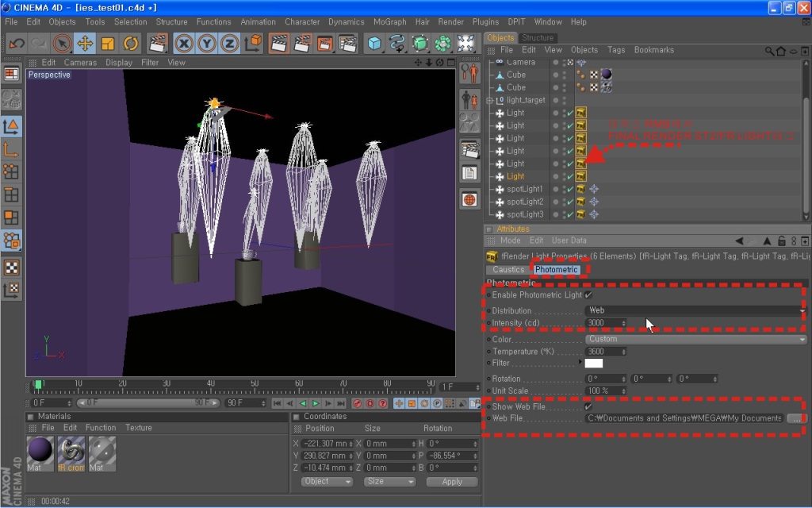Play the animation forward
The height and width of the screenshot is (508, 812).
tap(316, 403)
